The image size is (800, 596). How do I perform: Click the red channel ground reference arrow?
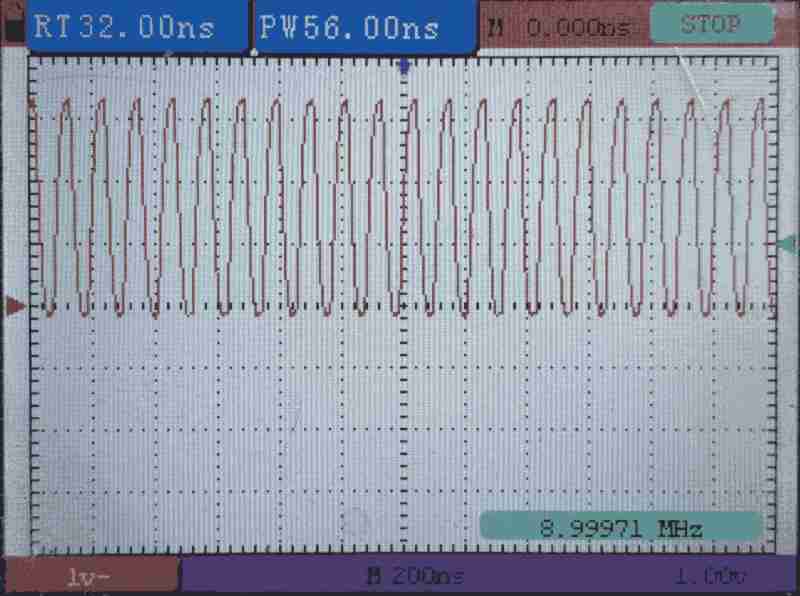pos(14,306)
